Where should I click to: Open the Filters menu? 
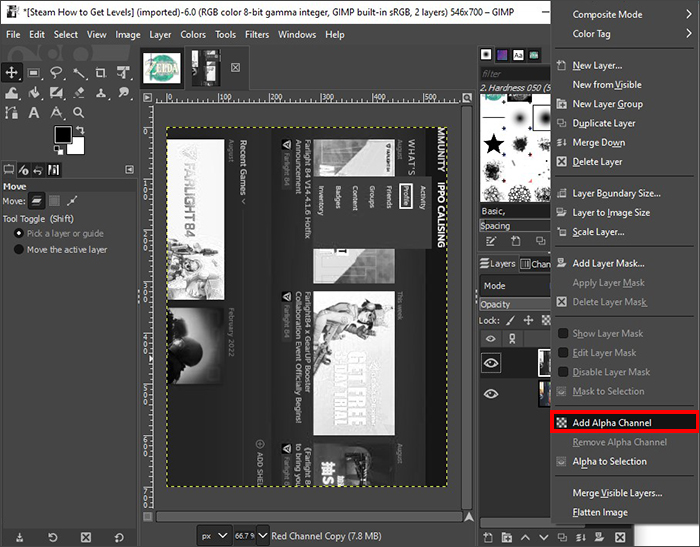[256, 34]
